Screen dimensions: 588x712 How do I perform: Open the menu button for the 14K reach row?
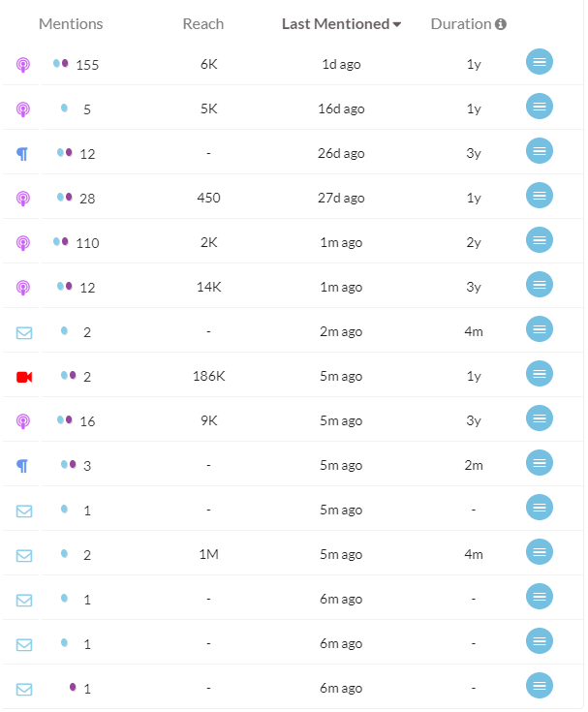click(x=539, y=285)
